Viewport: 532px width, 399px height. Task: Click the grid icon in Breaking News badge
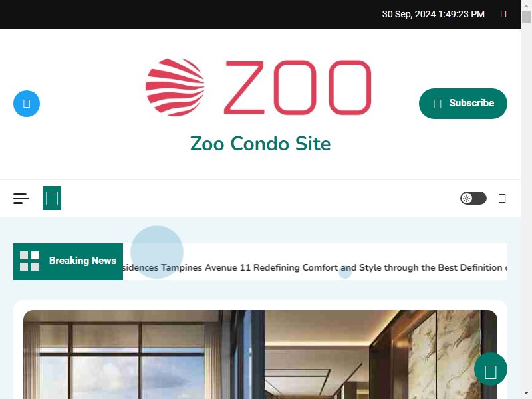(30, 261)
